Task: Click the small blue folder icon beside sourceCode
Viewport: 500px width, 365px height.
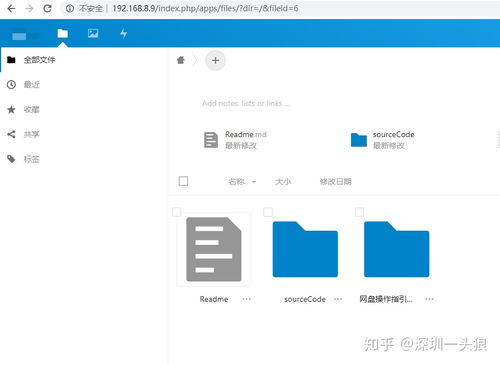Action: click(x=359, y=140)
